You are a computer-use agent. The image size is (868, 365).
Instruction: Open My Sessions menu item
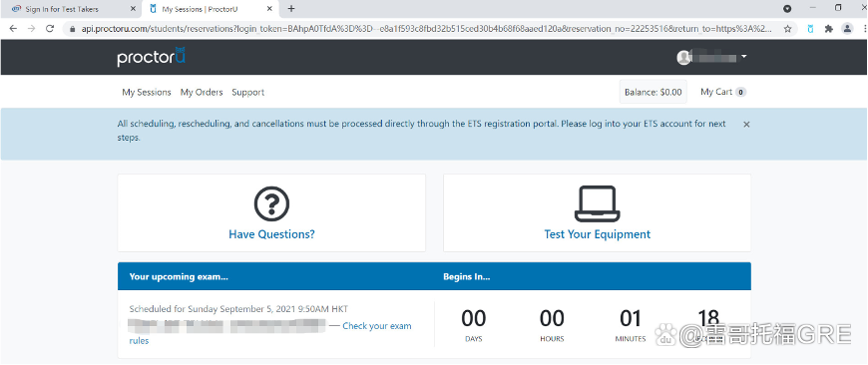pos(147,93)
